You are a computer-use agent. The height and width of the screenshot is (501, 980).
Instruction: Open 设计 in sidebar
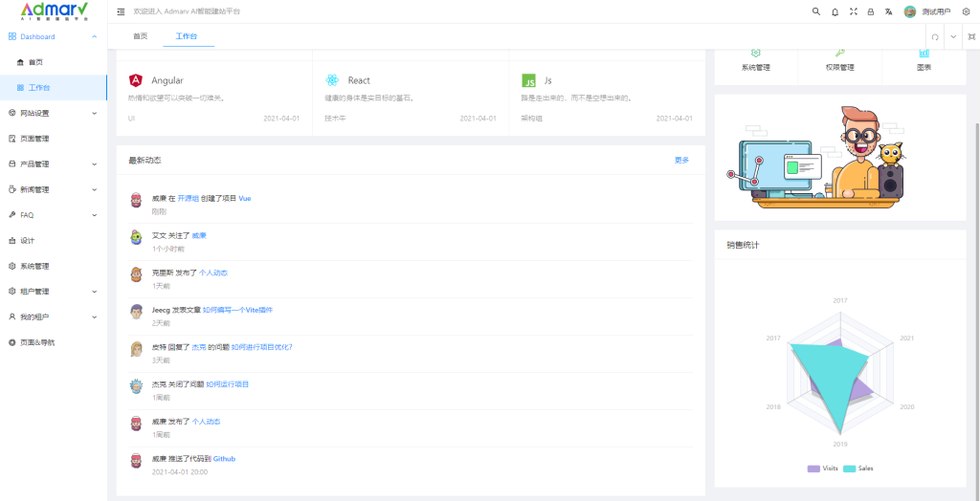pyautogui.click(x=54, y=241)
